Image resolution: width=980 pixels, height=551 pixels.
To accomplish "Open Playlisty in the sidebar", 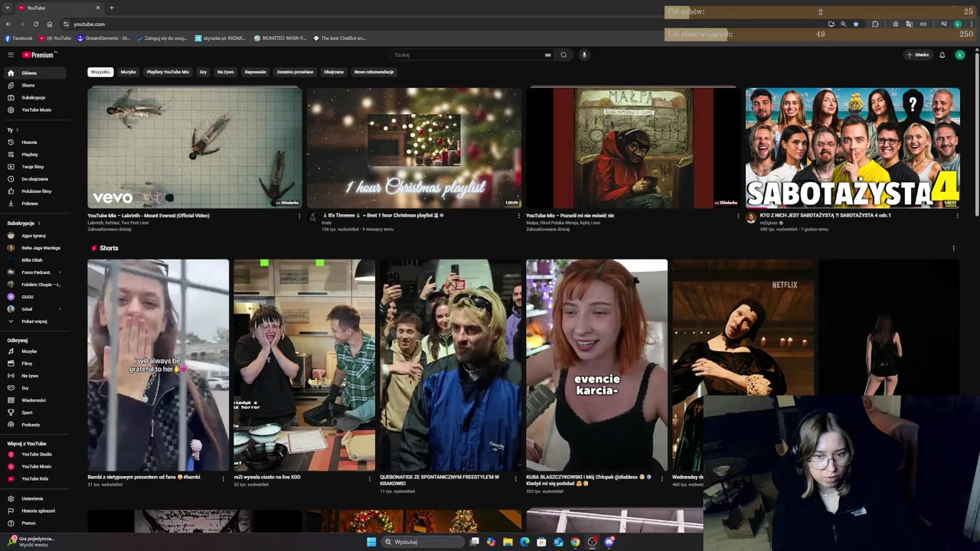I will [x=35, y=155].
